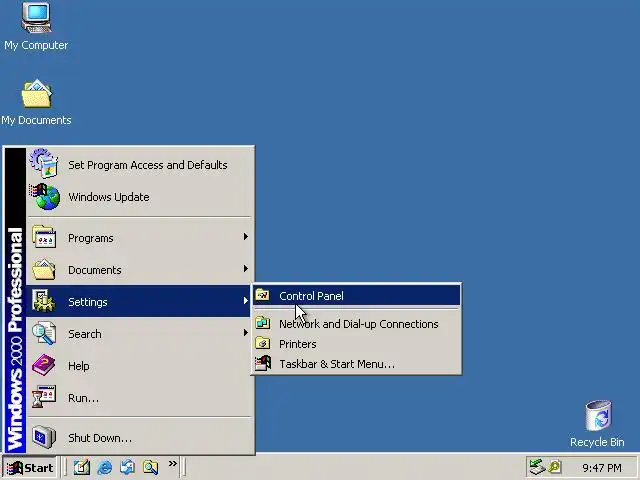This screenshot has width=640, height=480.
Task: Click the Documents label in Start menu
Action: coord(95,270)
